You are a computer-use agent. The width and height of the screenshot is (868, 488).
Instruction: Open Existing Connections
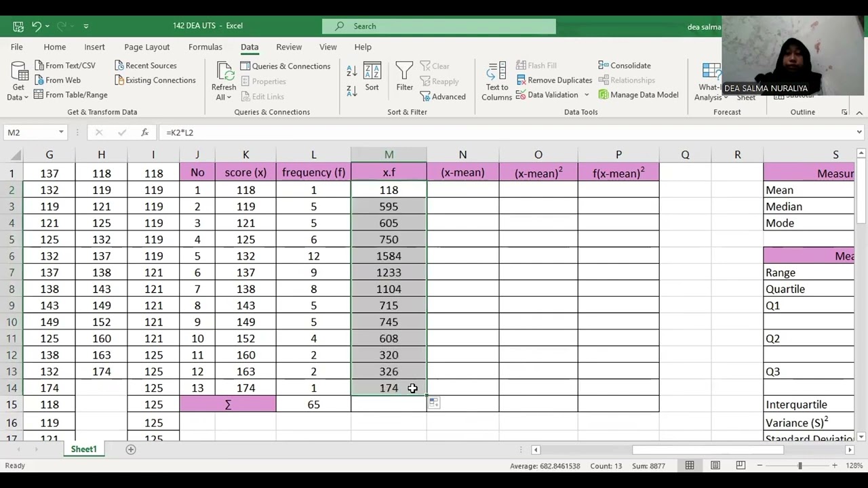pyautogui.click(x=155, y=80)
